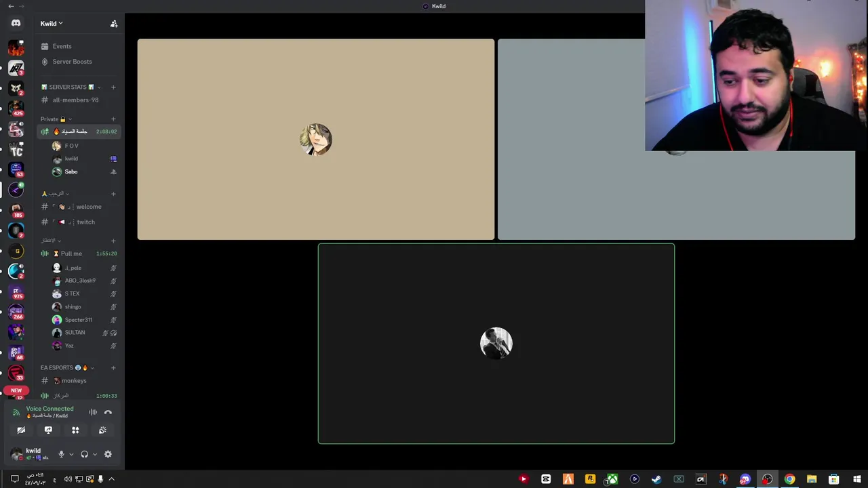Click kwild's screen share indicator in voice list

click(113, 159)
